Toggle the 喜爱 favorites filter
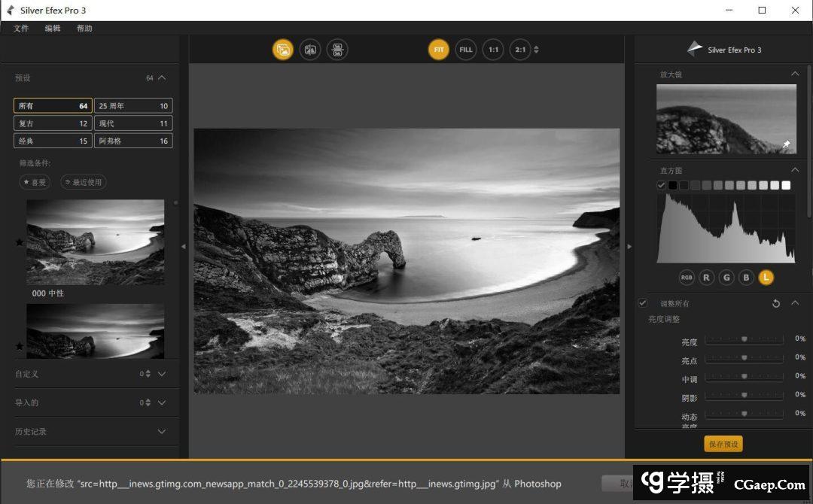This screenshot has height=504, width=813. [35, 182]
